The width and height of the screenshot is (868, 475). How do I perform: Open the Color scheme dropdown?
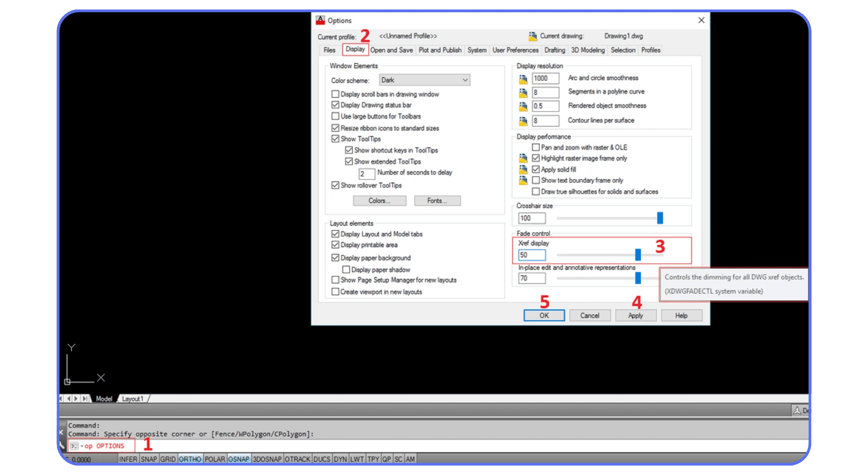point(425,80)
